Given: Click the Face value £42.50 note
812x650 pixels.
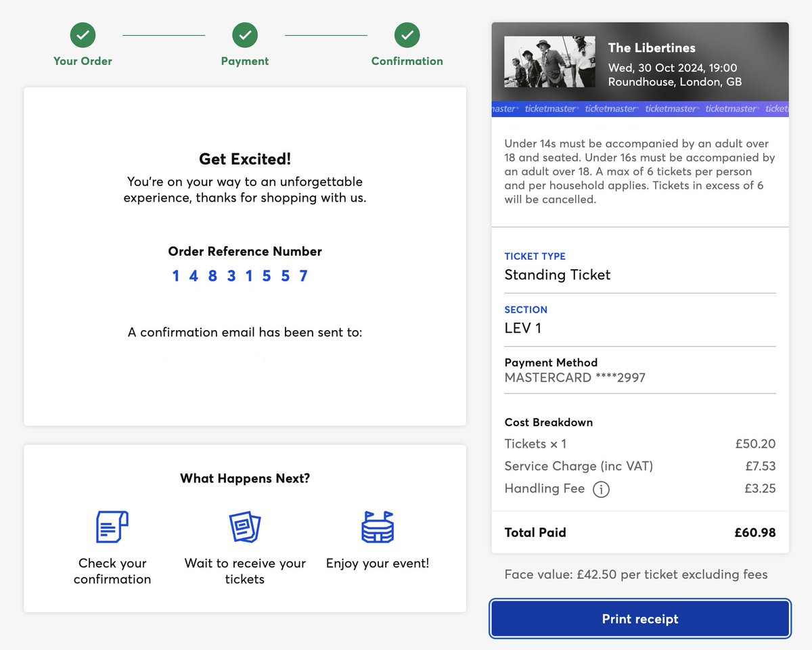Looking at the screenshot, I should [x=636, y=575].
